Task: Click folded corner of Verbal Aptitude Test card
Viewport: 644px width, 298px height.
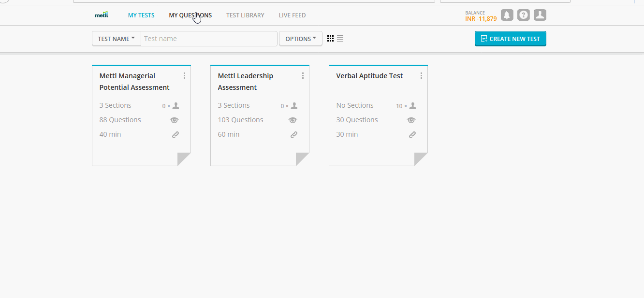Action: point(421,159)
